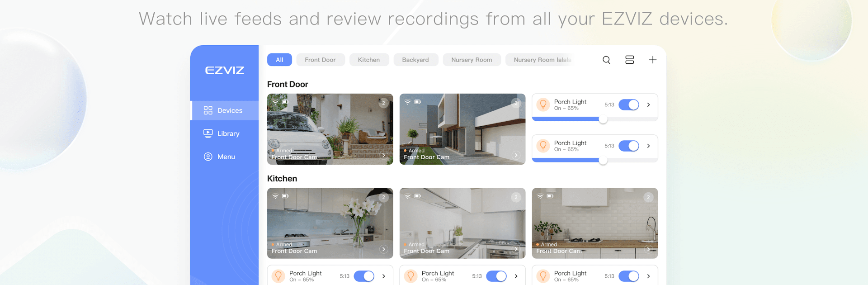Image resolution: width=868 pixels, height=285 pixels.
Task: Toggle bottom-middle Kitchen Porch Light switch
Action: pos(496,276)
